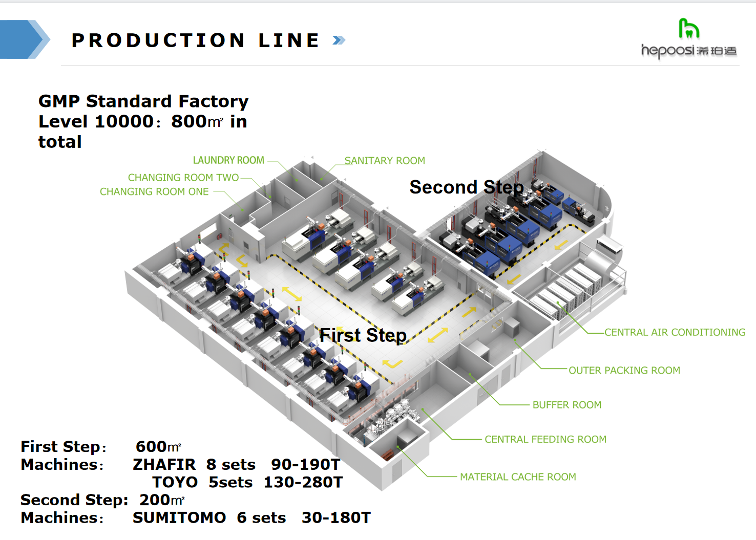756x540 pixels.
Task: Click the green hepoosi tooth logo
Action: pos(688,29)
